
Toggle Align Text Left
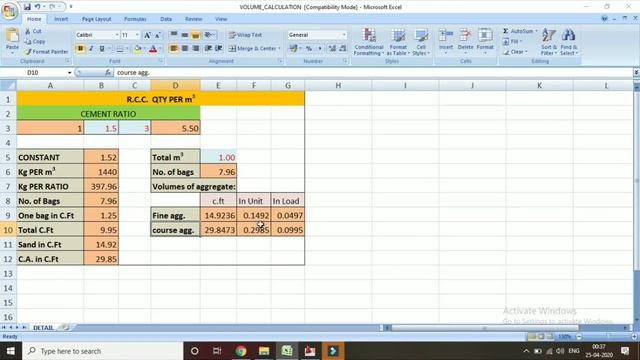(174, 49)
